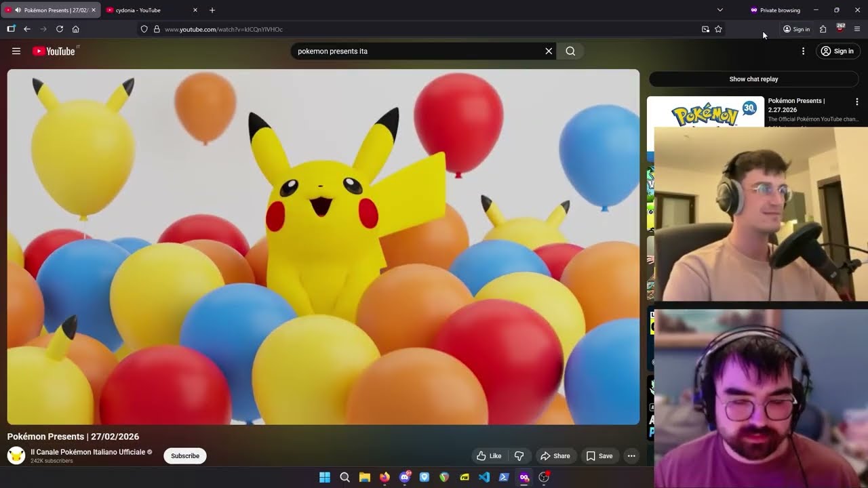Open the Firefox application menu
The image size is (868, 488).
pyautogui.click(x=857, y=29)
